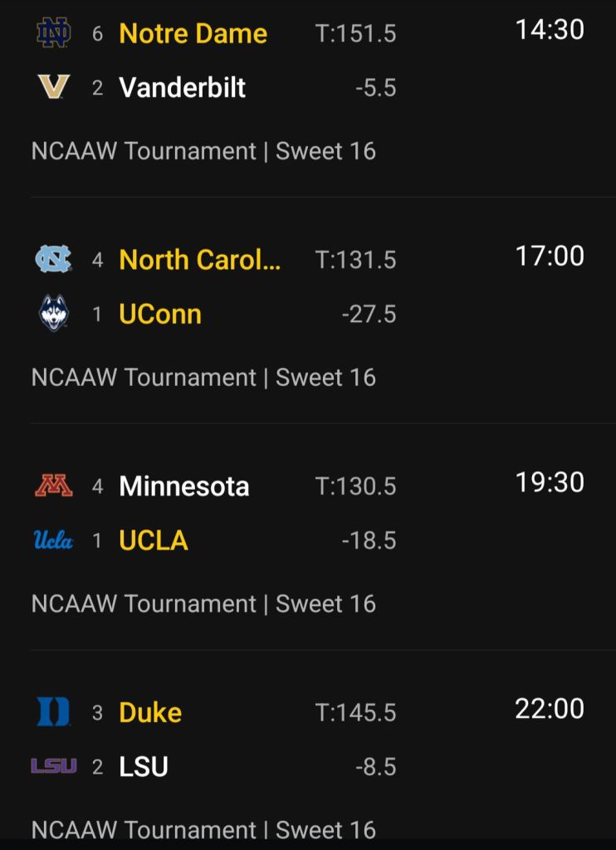Click the 19:30 game start time

pos(550,482)
